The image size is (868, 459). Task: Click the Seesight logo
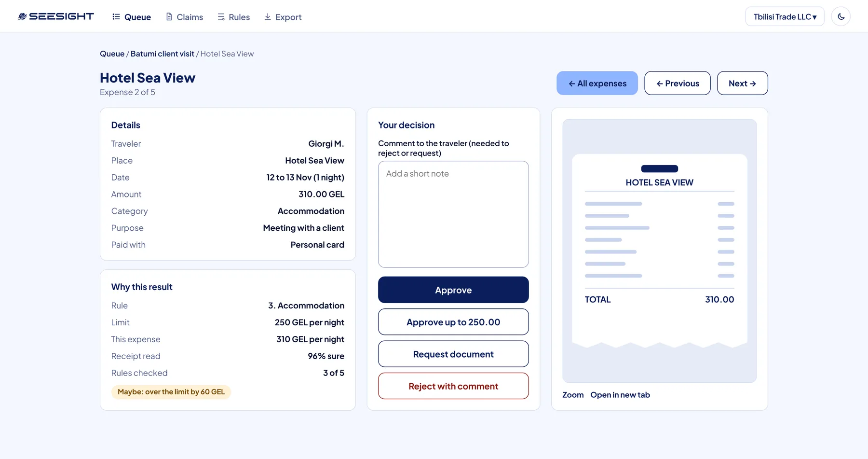coord(56,16)
